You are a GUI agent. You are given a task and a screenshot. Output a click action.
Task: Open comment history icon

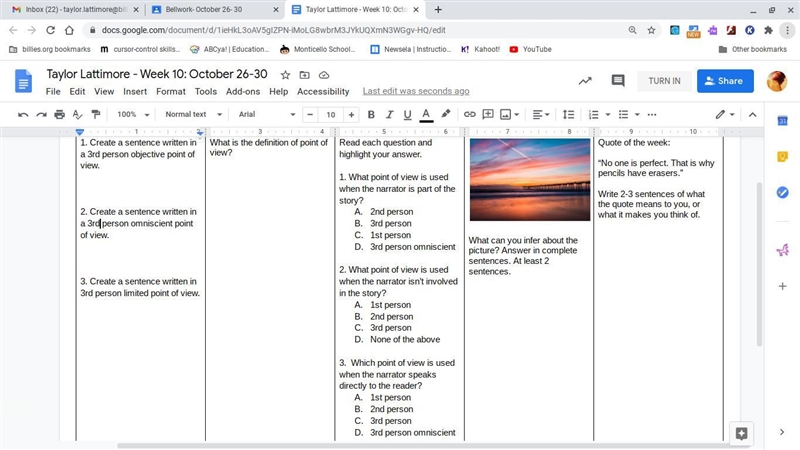pyautogui.click(x=618, y=81)
